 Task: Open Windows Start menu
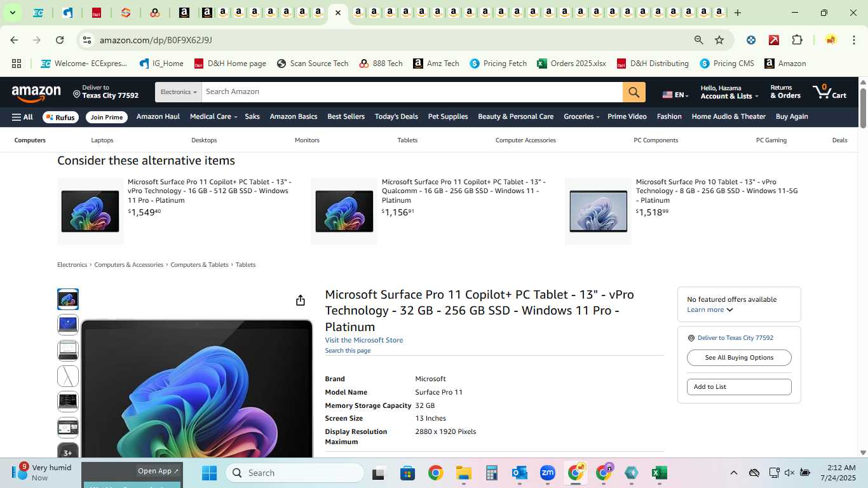tap(209, 473)
